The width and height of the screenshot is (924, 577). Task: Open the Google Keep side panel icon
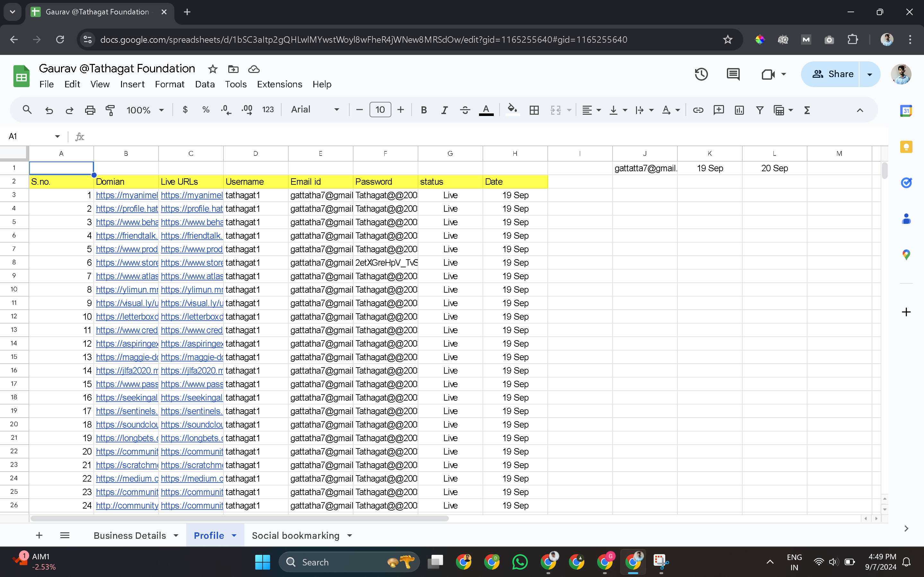(906, 147)
